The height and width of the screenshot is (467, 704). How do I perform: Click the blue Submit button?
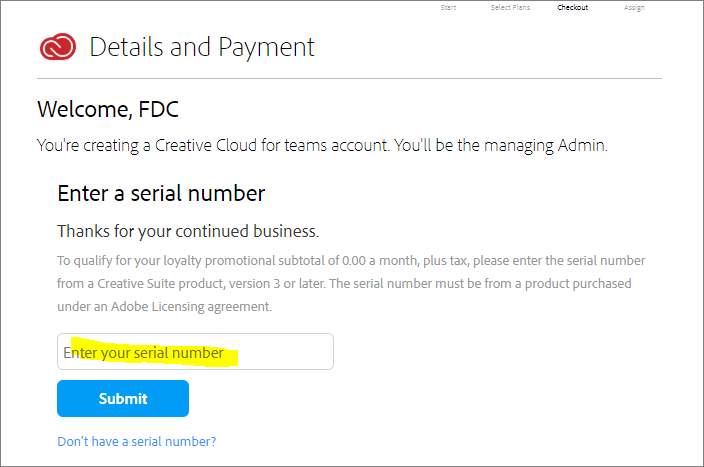coord(123,398)
